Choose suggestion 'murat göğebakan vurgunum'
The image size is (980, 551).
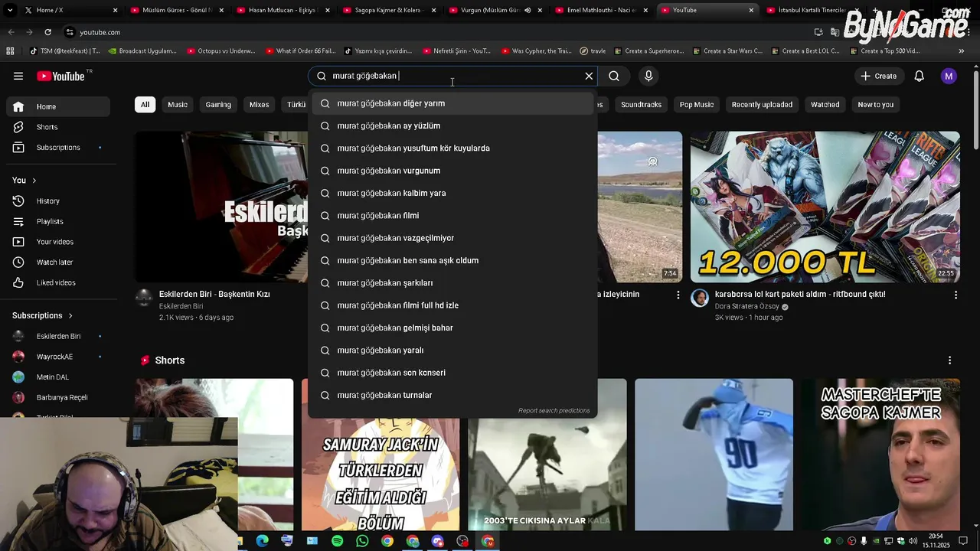click(x=452, y=171)
